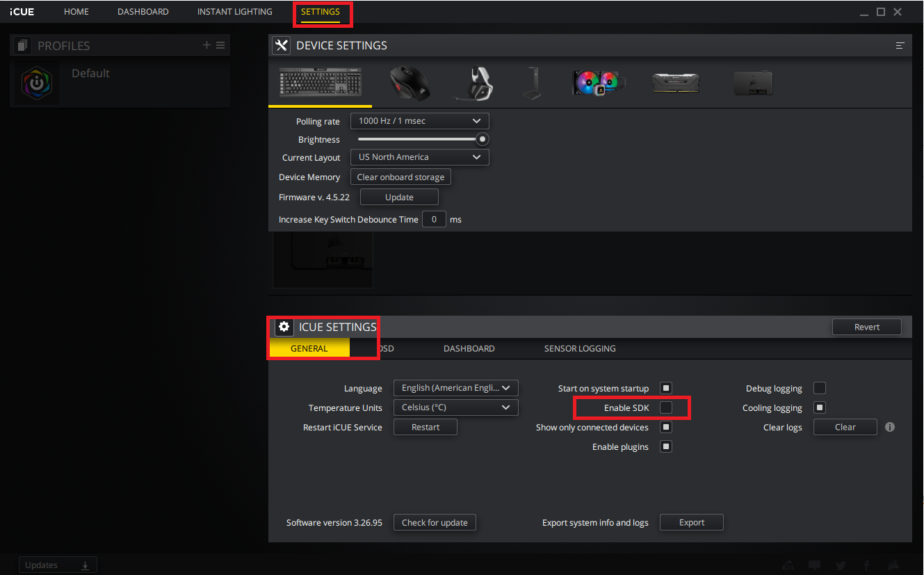Click the iCUE logo in top bar
The width and height of the screenshot is (924, 575).
pos(22,12)
